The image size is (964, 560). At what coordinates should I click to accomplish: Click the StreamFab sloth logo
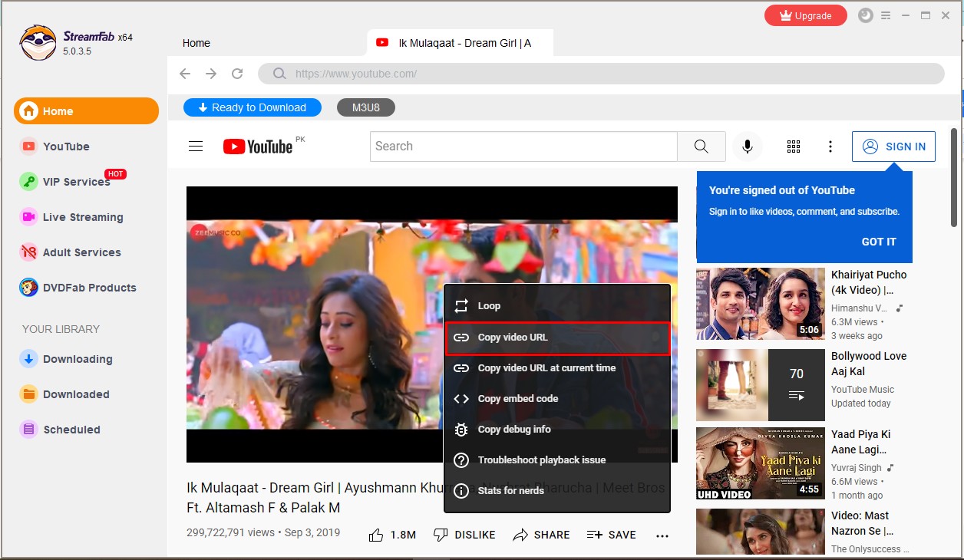click(x=38, y=42)
